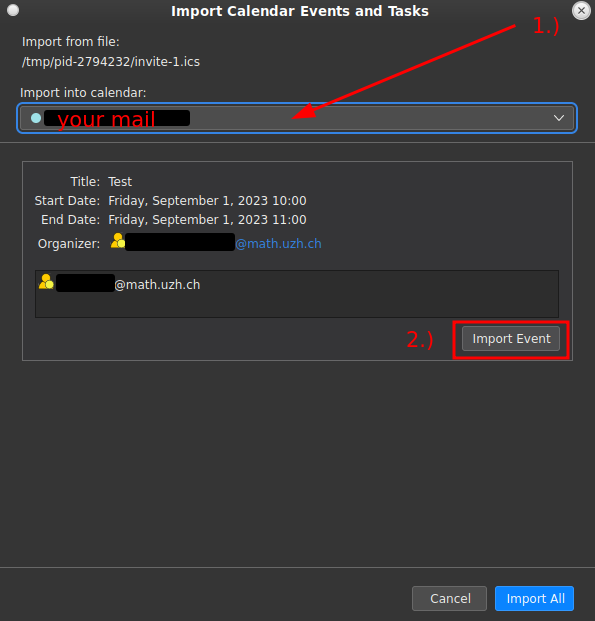This screenshot has width=595, height=621.
Task: Click the Import Event button
Action: (511, 339)
